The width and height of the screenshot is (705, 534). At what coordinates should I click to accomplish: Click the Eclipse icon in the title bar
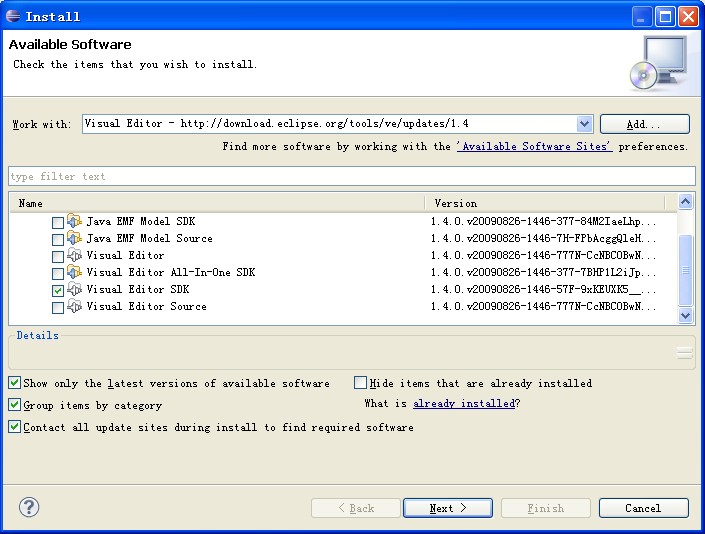click(x=13, y=16)
